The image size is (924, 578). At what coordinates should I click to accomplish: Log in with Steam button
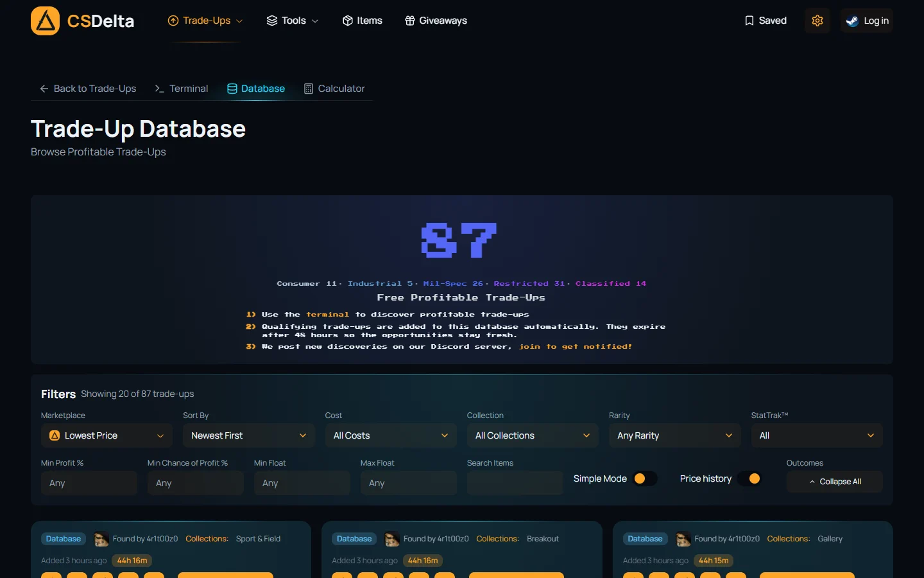click(867, 21)
